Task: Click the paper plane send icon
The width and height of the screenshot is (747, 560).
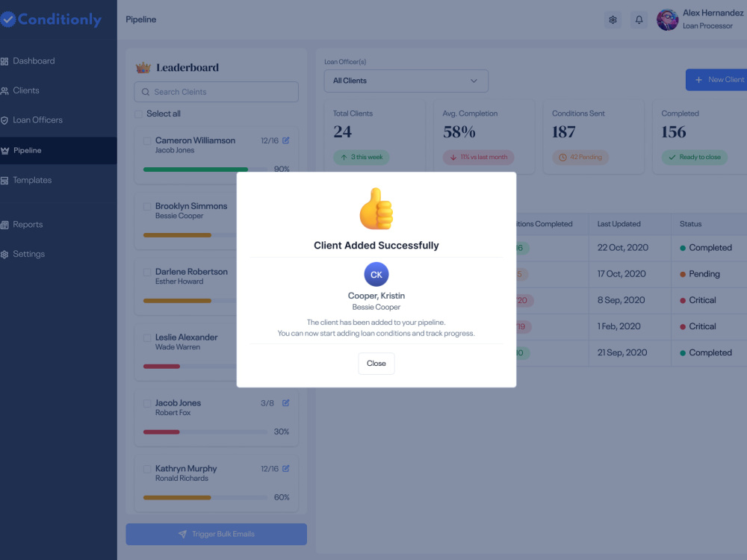Action: 182,535
